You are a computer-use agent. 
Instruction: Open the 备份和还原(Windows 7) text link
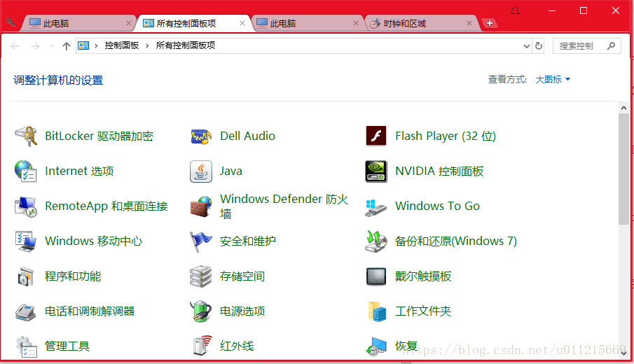pos(455,241)
